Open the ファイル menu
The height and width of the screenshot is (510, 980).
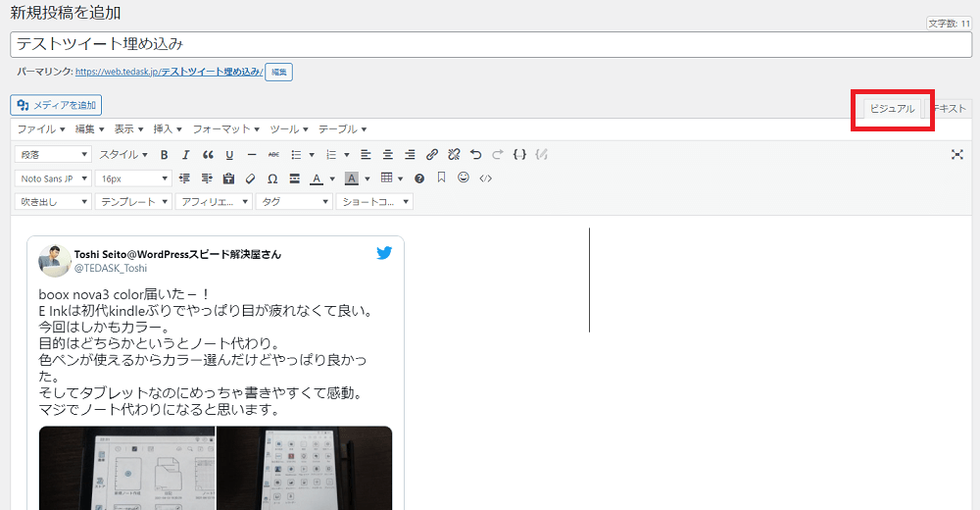click(40, 128)
